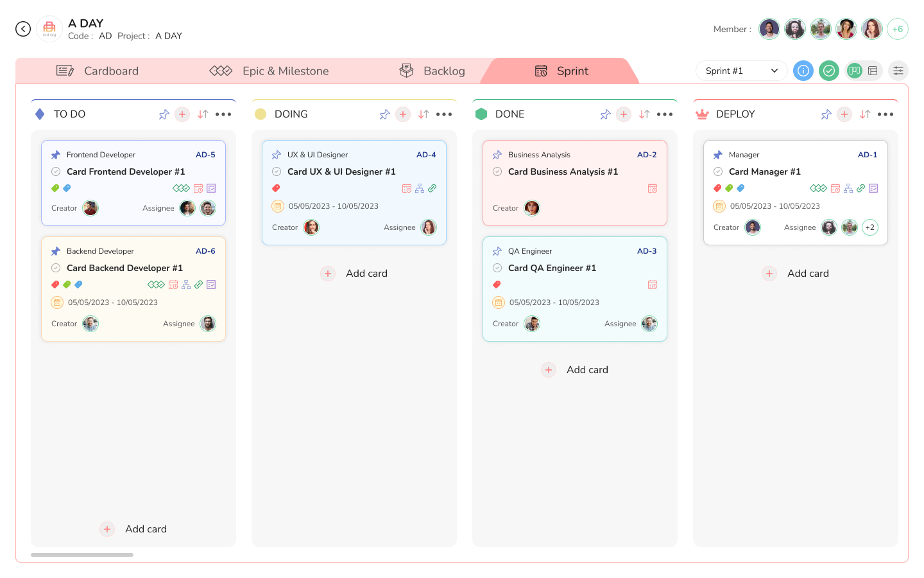Switch to the Backlog tab
This screenshot has height=578, width=924.
[432, 71]
